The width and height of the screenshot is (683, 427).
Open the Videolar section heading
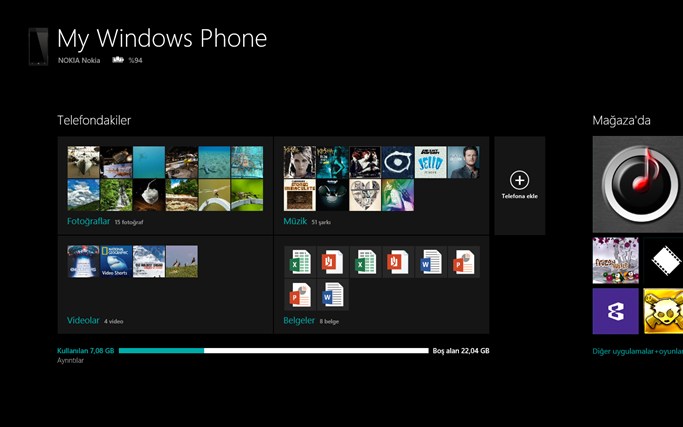[83, 320]
